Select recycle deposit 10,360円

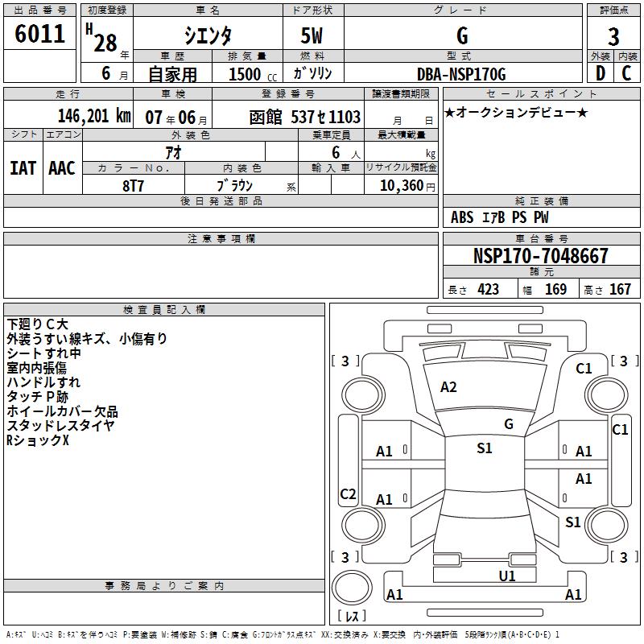click(407, 186)
